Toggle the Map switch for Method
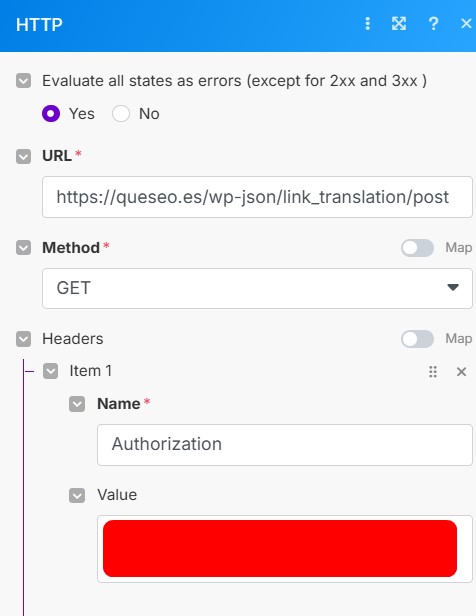 417,248
